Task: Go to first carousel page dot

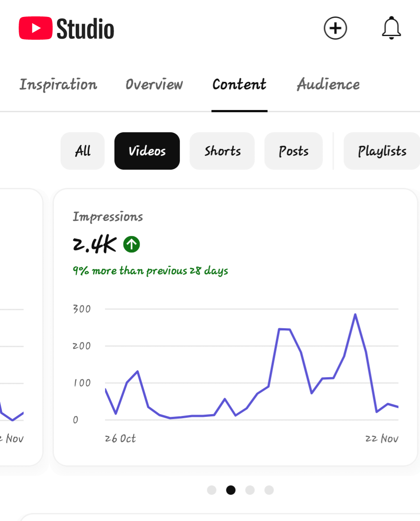Action: 212,490
